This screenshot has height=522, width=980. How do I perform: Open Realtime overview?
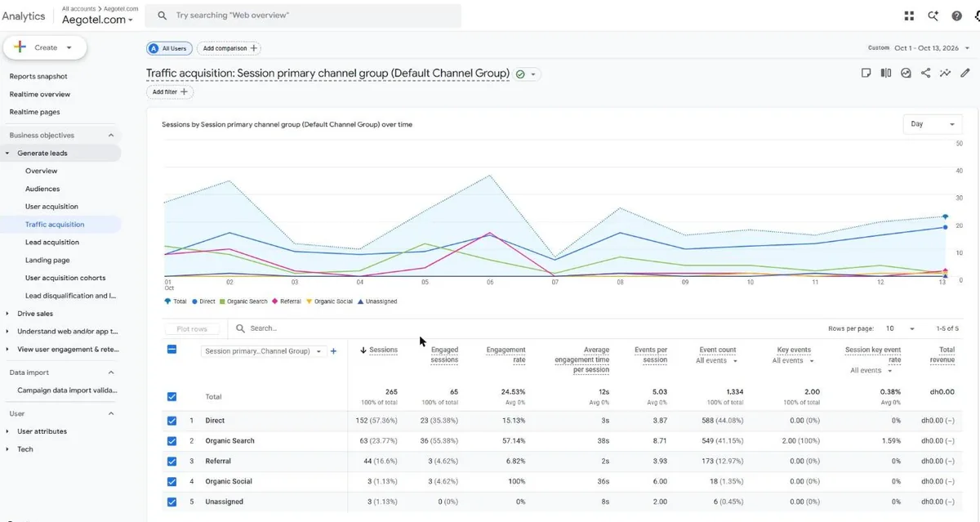[40, 95]
